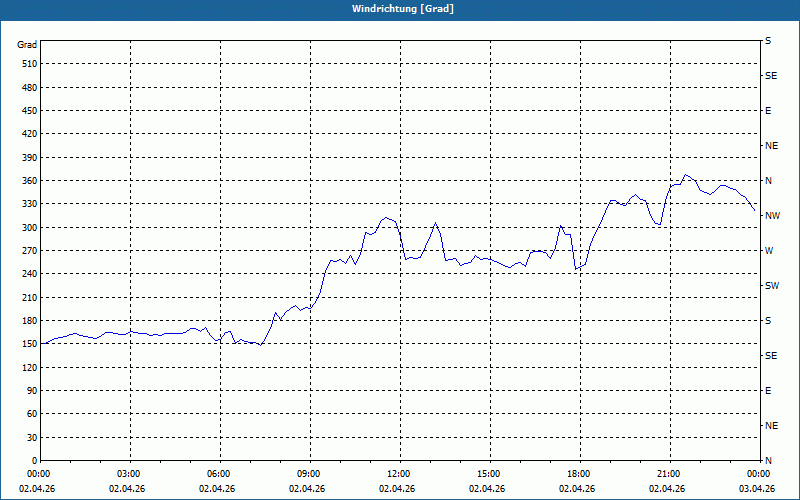This screenshot has width=800, height=500.
Task: Click the 18:00 time tick label
Action: tap(579, 474)
